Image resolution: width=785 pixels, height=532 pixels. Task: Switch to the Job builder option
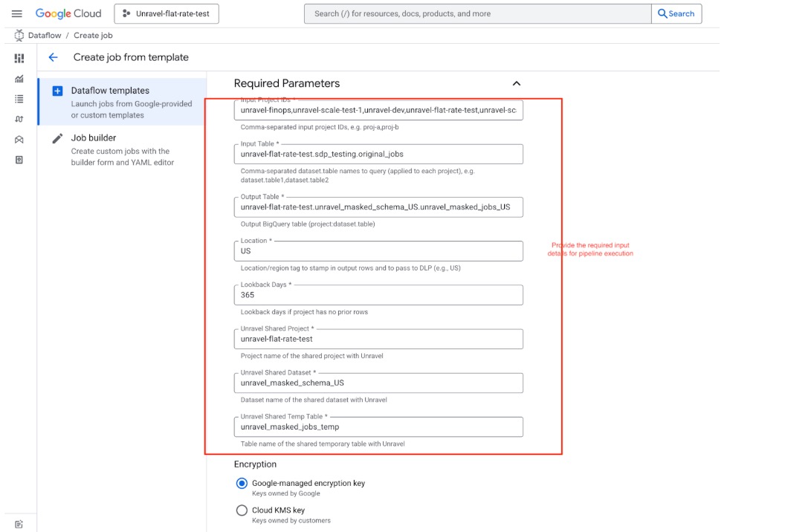click(x=94, y=137)
